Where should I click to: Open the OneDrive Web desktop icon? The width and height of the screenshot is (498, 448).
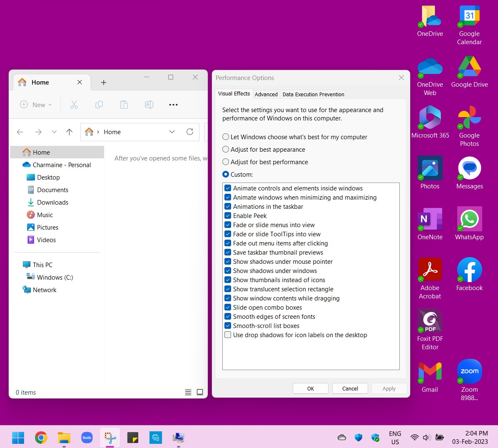coord(430,77)
